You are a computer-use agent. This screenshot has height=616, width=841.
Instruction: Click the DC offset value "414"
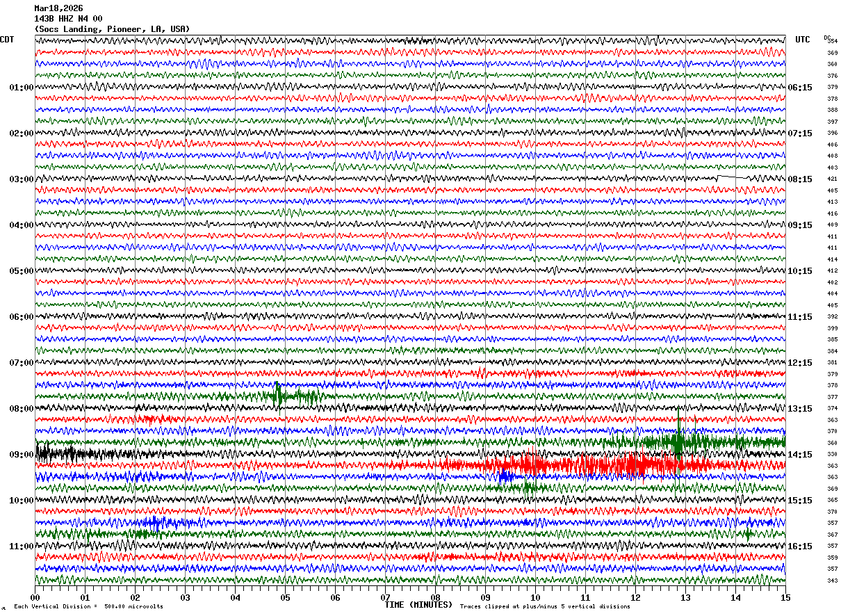point(833,259)
